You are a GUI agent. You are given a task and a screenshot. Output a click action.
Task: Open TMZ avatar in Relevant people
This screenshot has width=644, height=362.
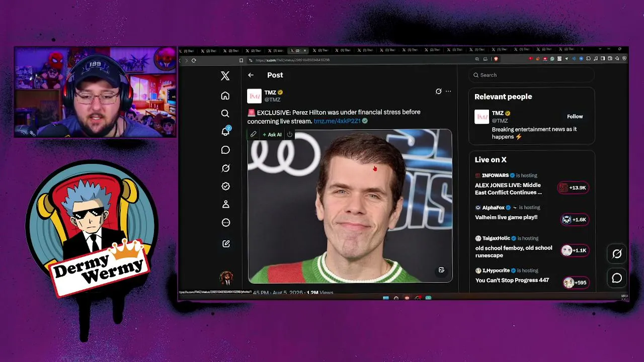point(481,117)
